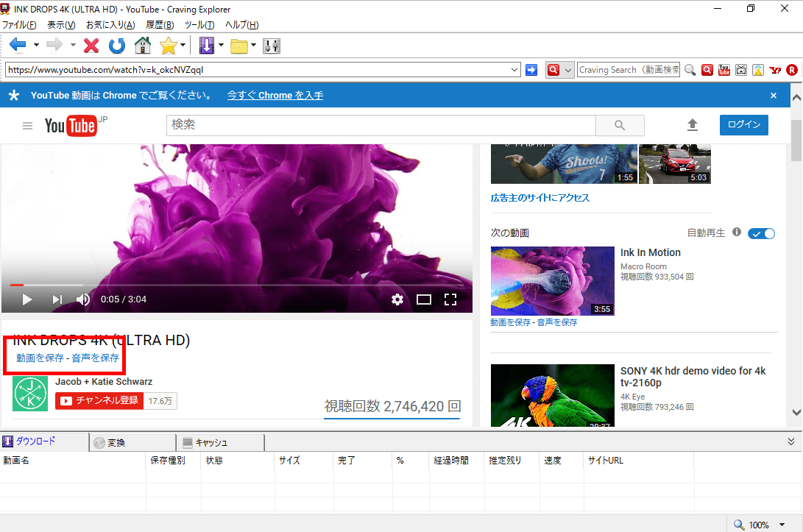Open the SONY 4K hdr demo parrot thumbnail
Image resolution: width=803 pixels, height=532 pixels.
(x=552, y=395)
